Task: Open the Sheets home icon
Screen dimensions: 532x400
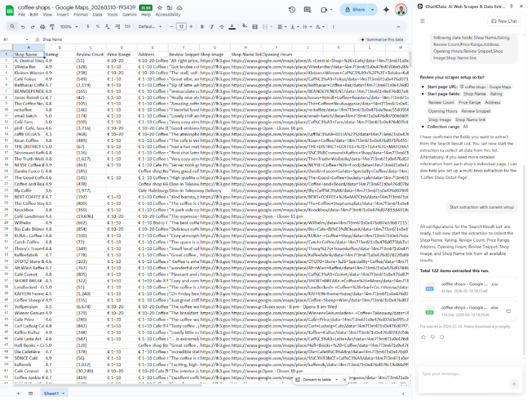Action: tap(10, 11)
